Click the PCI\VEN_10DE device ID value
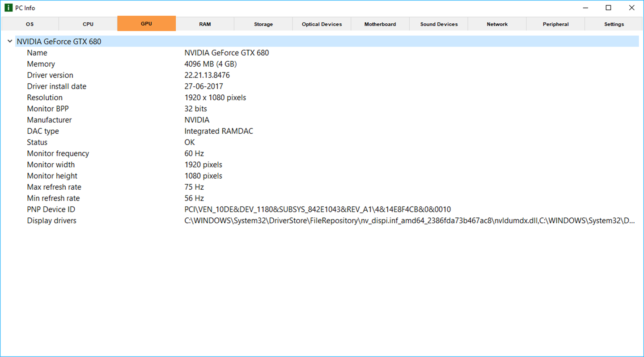The image size is (644, 357). point(318,209)
